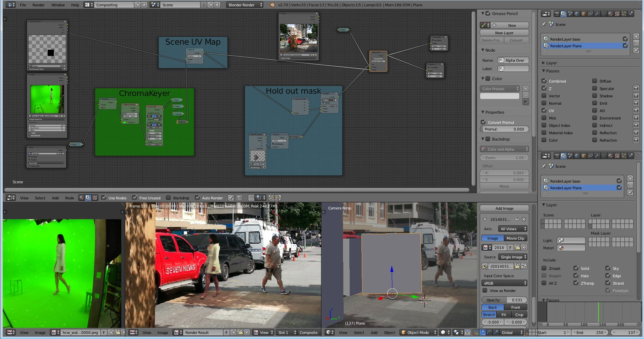Open Texture tab in upper Properties editor
The image size is (644, 339).
(x=617, y=14)
